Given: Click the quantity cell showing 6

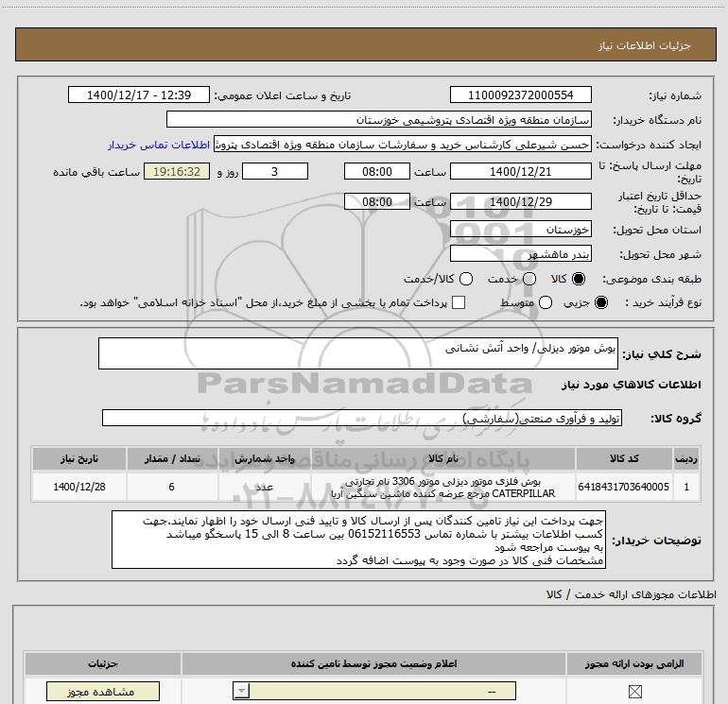Looking at the screenshot, I should [x=172, y=487].
